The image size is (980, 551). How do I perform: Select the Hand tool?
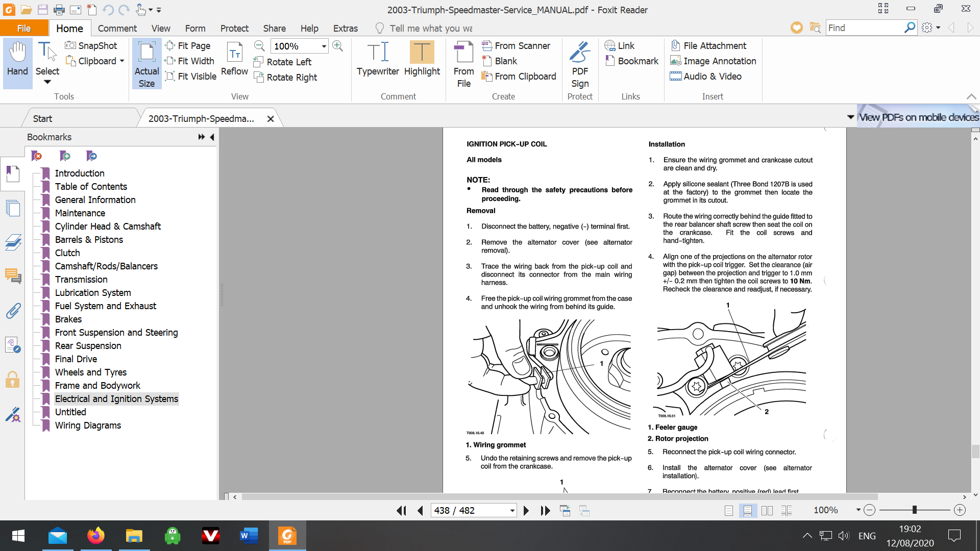17,63
